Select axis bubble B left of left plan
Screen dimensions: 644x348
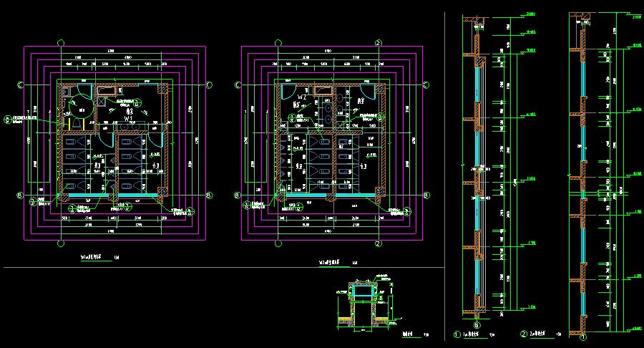pos(21,195)
